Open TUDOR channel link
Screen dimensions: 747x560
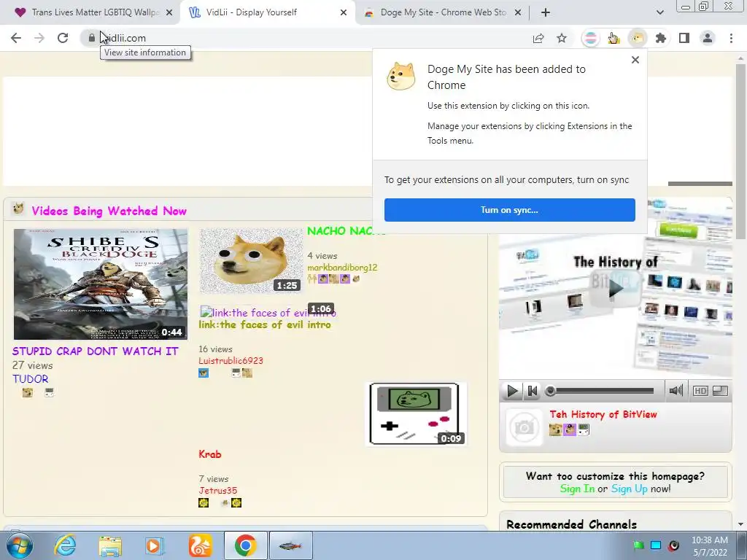tap(31, 379)
